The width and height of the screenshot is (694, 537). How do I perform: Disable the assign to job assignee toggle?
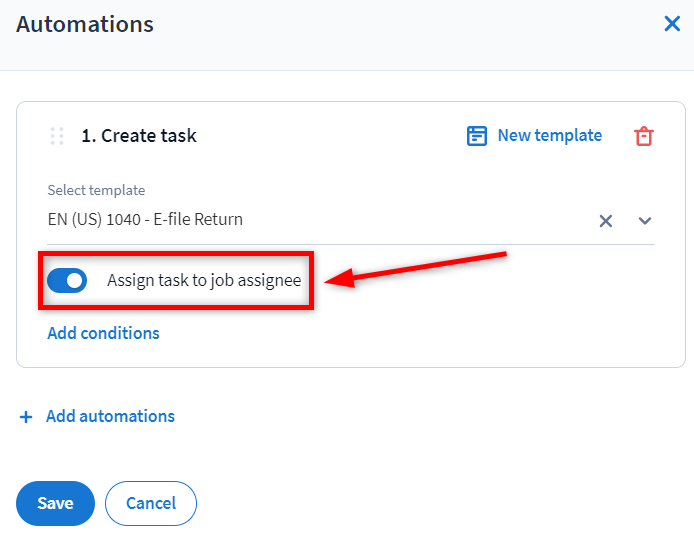[x=68, y=281]
